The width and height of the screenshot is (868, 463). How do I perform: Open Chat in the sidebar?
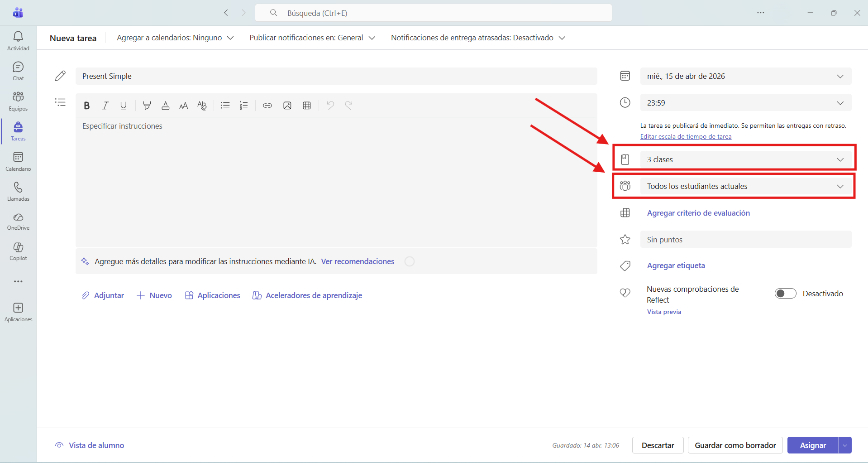point(18,71)
